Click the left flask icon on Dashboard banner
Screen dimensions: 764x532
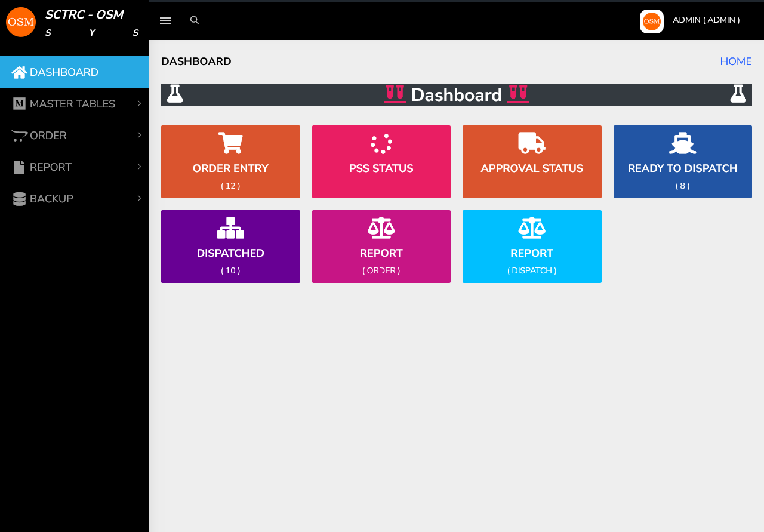pos(175,94)
